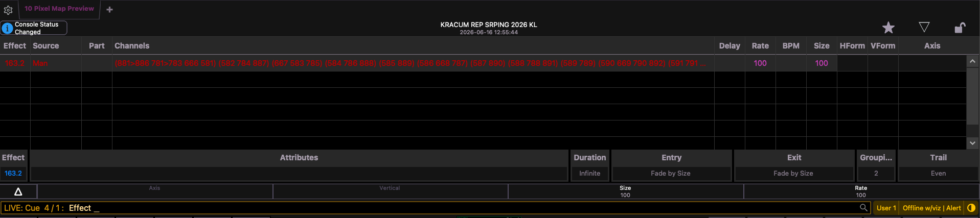
Task: Click the Rate 100 encoder field
Action: [x=861, y=191]
